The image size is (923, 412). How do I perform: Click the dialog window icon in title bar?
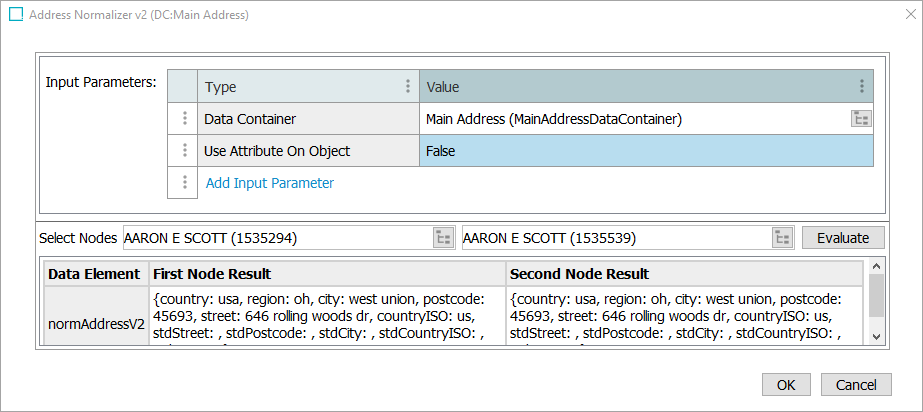pos(17,15)
